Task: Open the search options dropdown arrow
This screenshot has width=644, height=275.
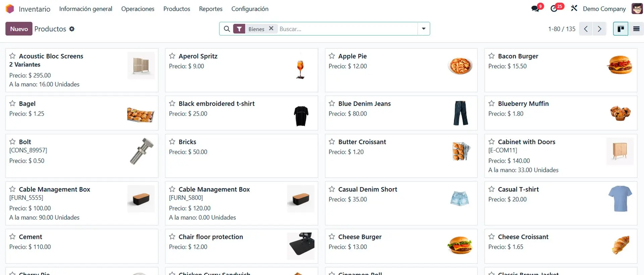Action: pyautogui.click(x=424, y=29)
